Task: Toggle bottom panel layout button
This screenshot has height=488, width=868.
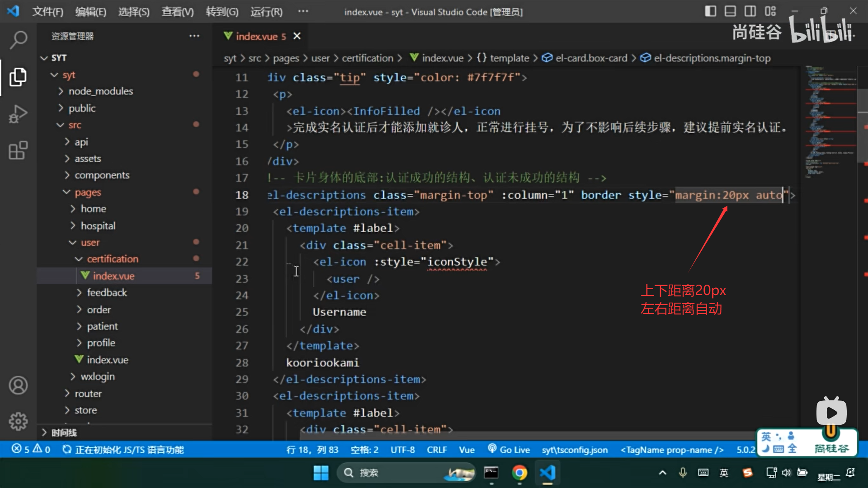Action: tap(730, 11)
